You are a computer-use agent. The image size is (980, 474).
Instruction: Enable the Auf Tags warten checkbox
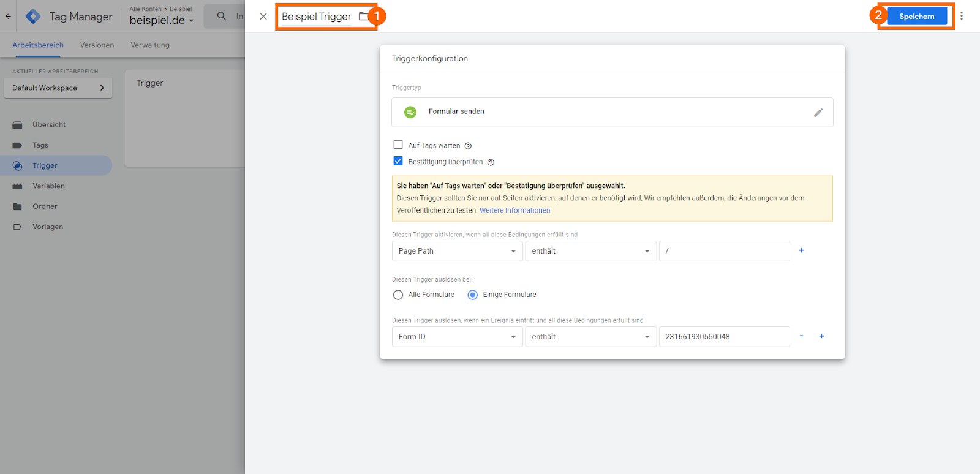pyautogui.click(x=398, y=145)
